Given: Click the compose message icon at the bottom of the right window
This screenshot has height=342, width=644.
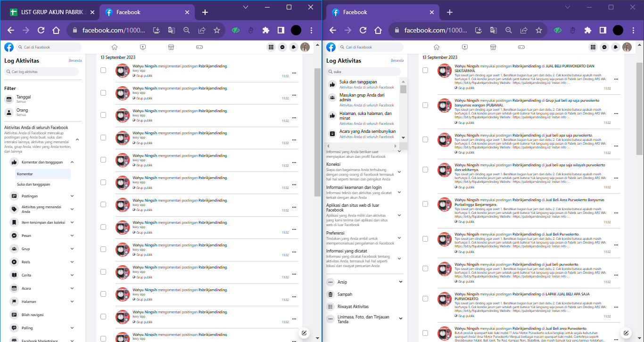Looking at the screenshot, I should pos(627,333).
